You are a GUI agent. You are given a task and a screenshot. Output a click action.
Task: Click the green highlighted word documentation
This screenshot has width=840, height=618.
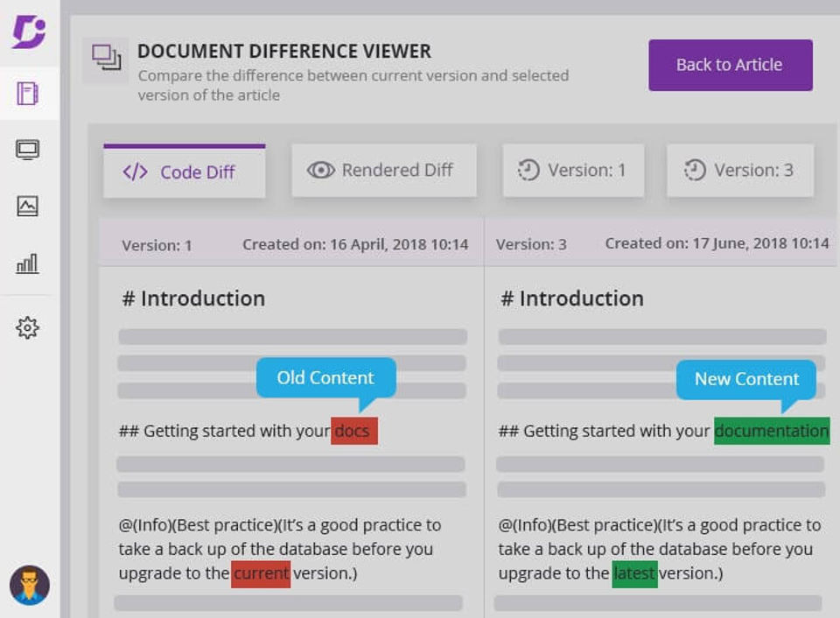(772, 431)
